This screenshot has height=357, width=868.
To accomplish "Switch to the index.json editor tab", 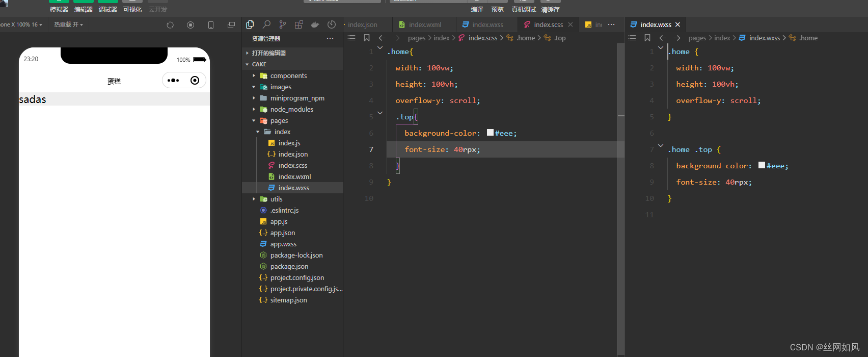I will coord(363,24).
